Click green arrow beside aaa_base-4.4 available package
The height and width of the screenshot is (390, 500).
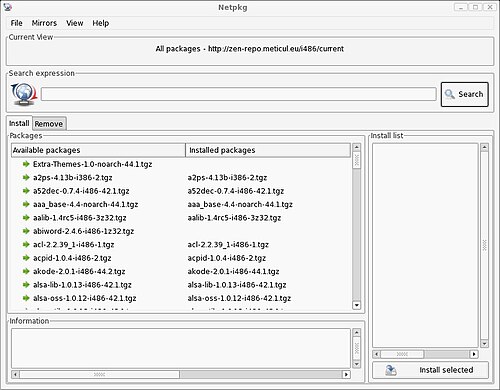pos(26,204)
